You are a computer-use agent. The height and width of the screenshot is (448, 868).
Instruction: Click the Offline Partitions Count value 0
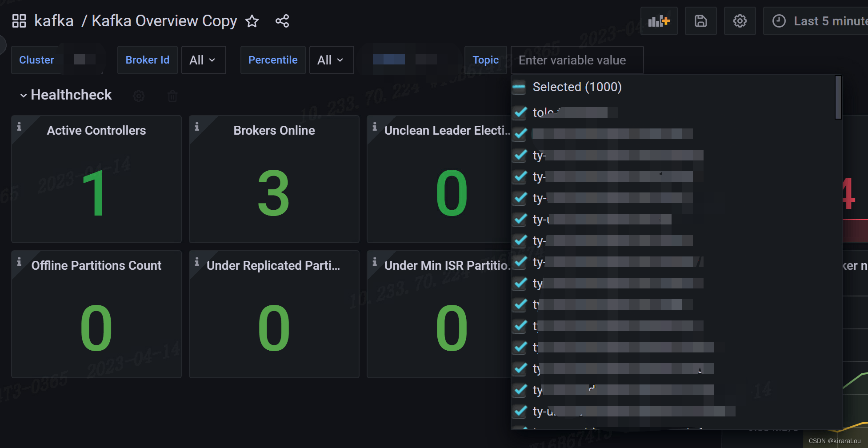pyautogui.click(x=96, y=328)
